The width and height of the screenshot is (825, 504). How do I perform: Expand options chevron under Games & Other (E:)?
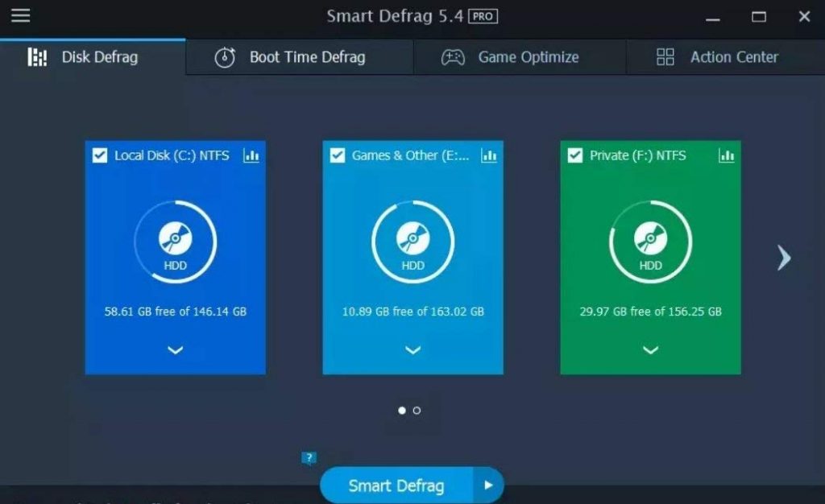[413, 350]
